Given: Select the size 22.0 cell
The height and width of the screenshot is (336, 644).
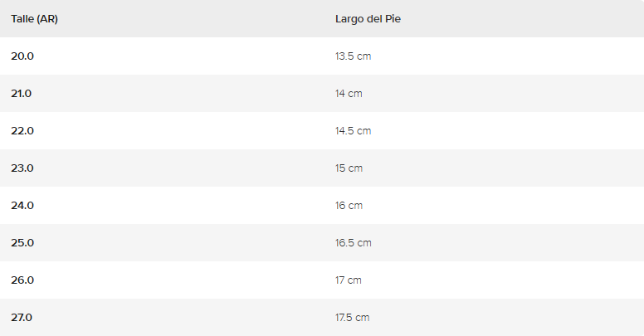Looking at the screenshot, I should pyautogui.click(x=22, y=130).
